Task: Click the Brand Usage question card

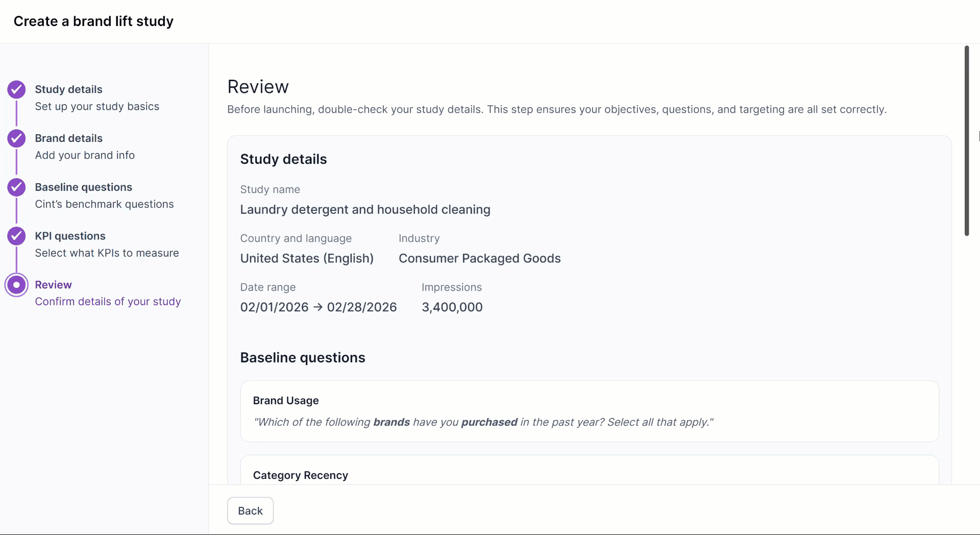Action: point(589,411)
